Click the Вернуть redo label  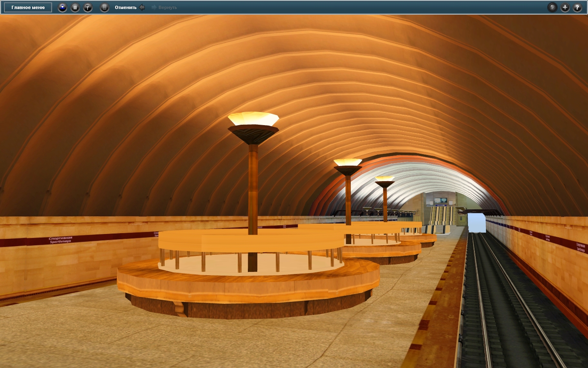click(x=167, y=7)
